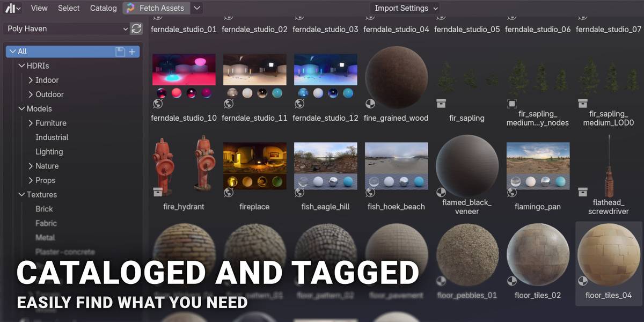644x322 pixels.
Task: Click the floor_pebbles_01 asset name
Action: point(467,295)
